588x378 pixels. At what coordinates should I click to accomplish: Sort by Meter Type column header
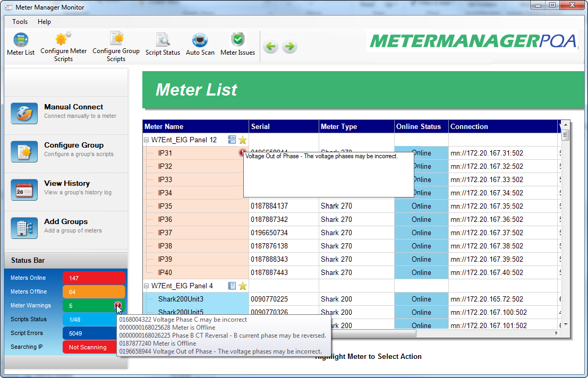[356, 127]
